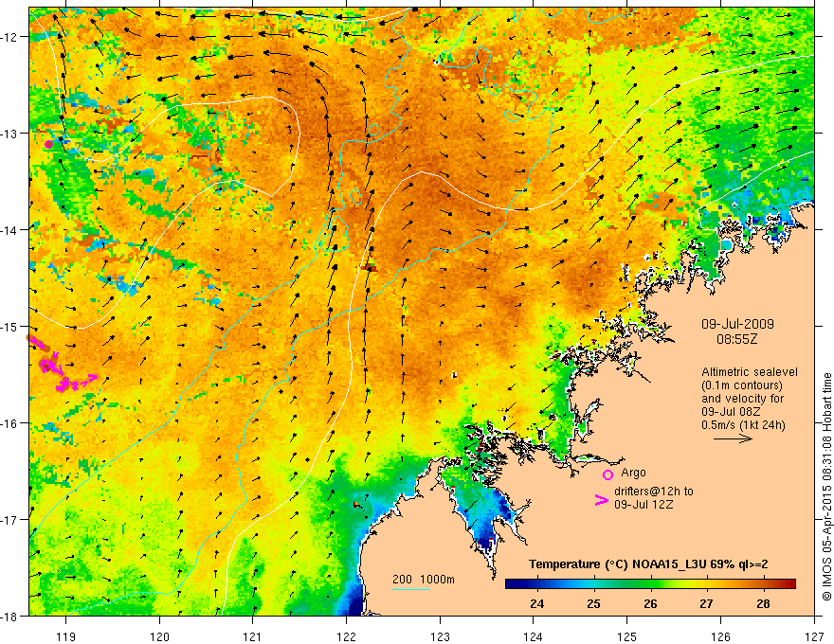Click the 122 longitude axis label
The width and height of the screenshot is (834, 644).
coord(346,636)
